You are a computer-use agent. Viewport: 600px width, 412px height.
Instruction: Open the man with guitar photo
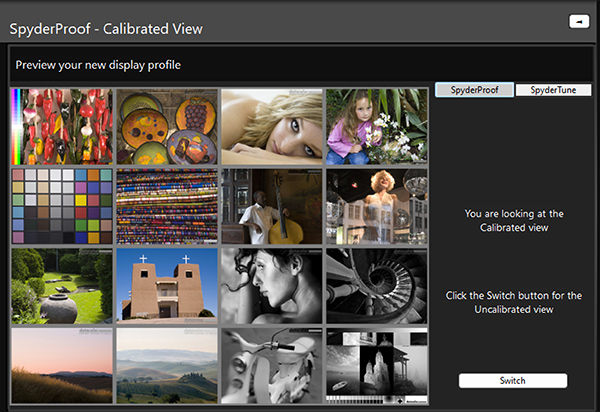[271, 206]
